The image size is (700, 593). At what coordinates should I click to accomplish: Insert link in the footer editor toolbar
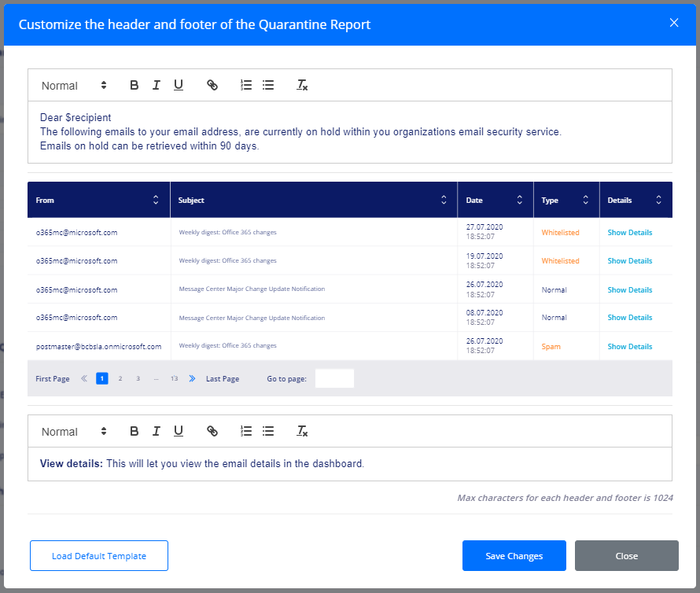[x=212, y=431]
